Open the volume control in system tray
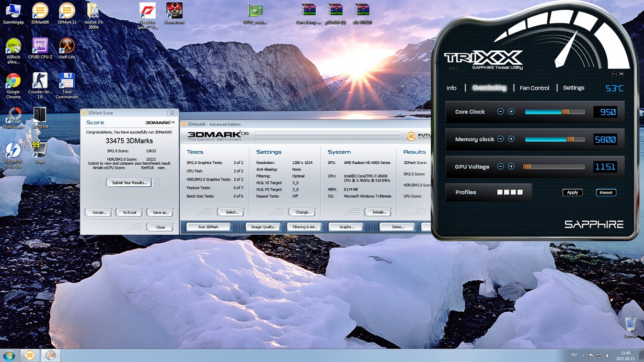This screenshot has width=644, height=362. coord(608,355)
